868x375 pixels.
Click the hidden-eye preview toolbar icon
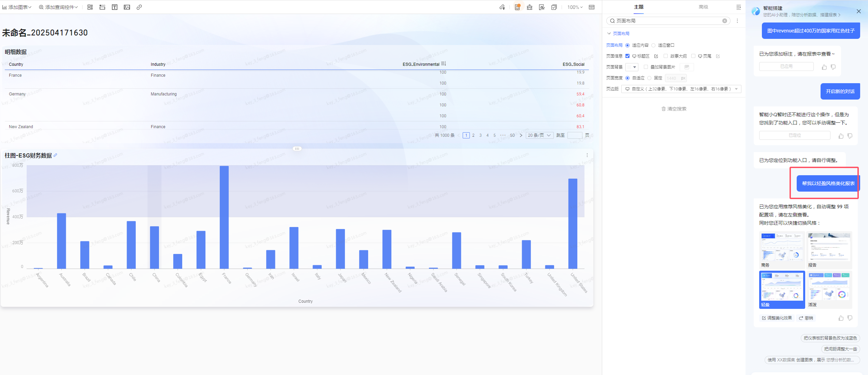click(542, 7)
